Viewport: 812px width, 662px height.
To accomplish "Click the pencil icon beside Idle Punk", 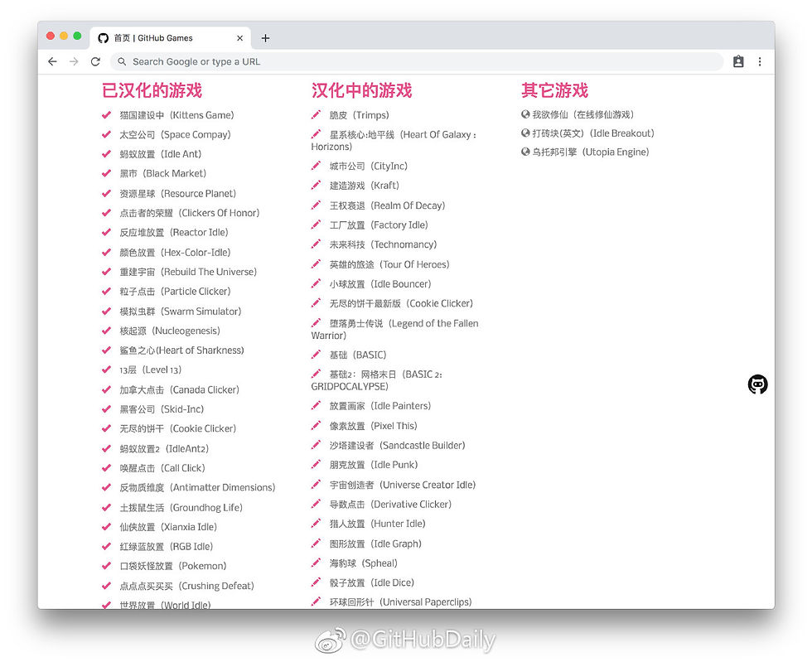I will (316, 464).
